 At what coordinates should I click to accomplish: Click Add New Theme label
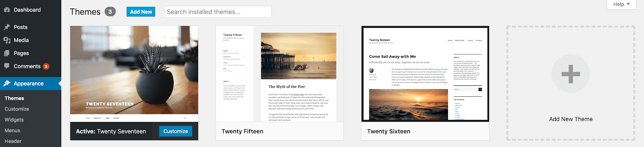point(571,119)
